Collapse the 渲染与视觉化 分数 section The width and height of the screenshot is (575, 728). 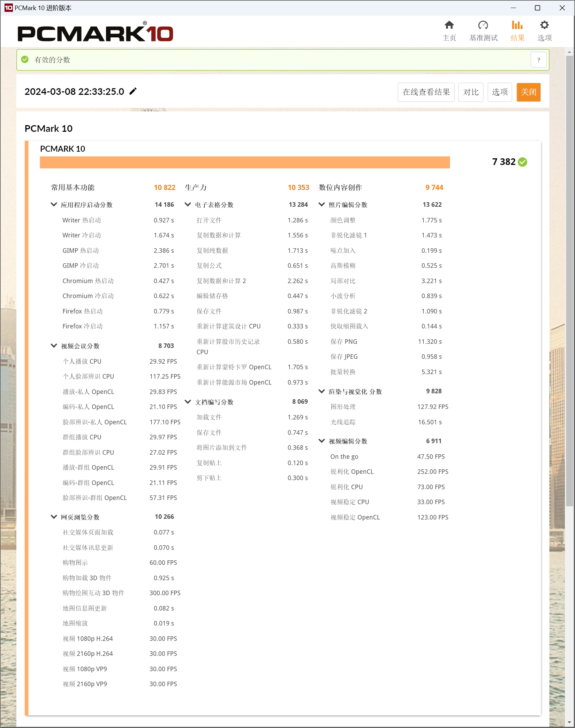(321, 392)
